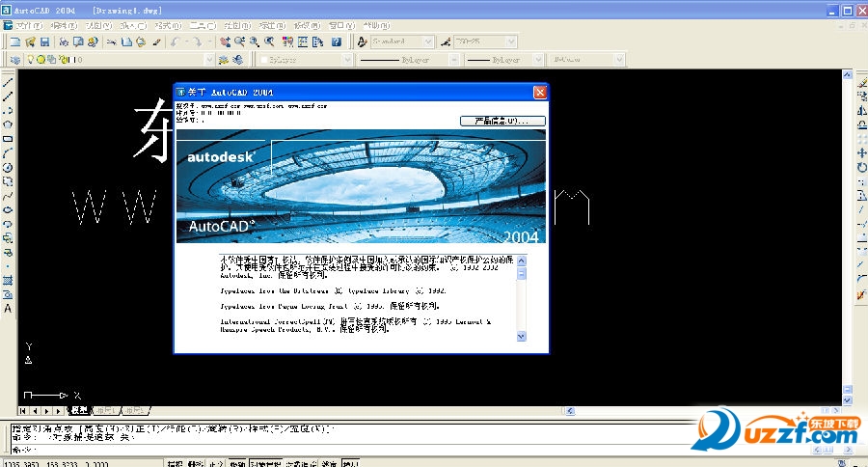Click the Redo arrow icon
Screen dimensions: 868x467
coord(198,42)
